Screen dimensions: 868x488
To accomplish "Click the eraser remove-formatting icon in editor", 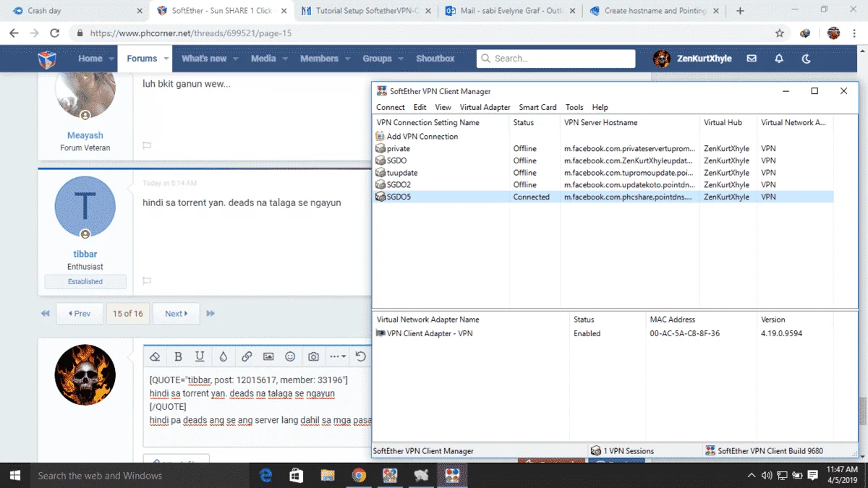I will 155,356.
